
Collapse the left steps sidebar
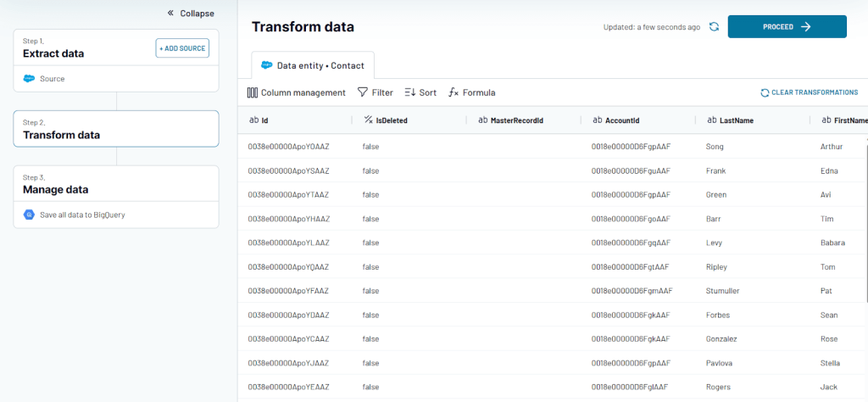[191, 14]
